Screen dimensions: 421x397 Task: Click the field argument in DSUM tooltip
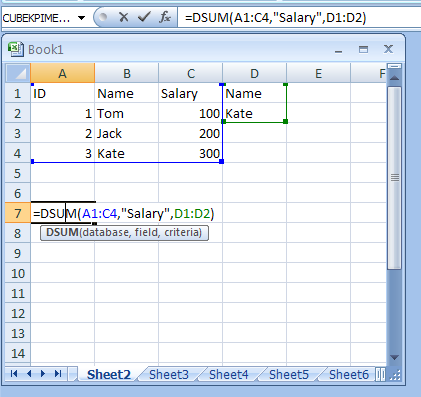147,232
